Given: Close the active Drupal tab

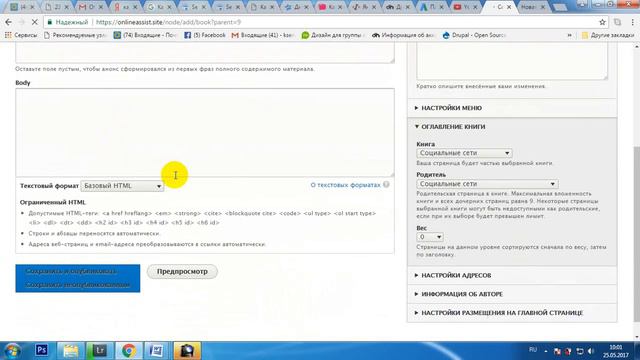Looking at the screenshot, I should (509, 7).
